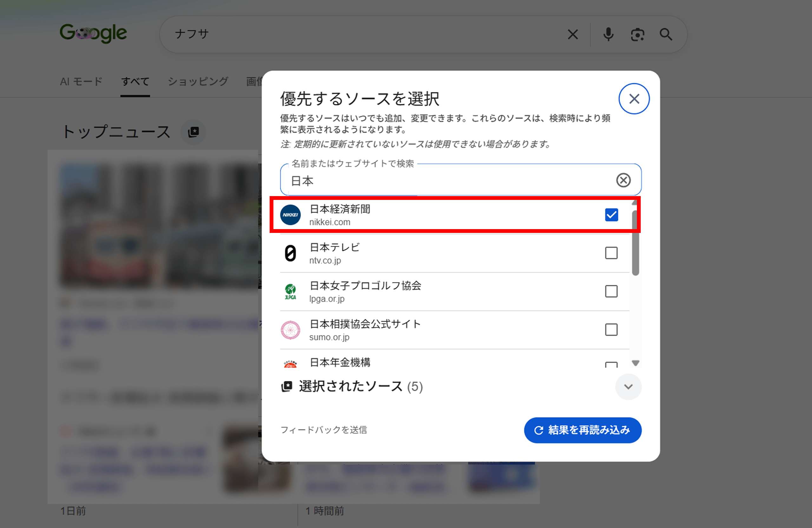Image resolution: width=812 pixels, height=528 pixels.
Task: Check the 日本相撲協会公式サイト checkbox
Action: coord(612,329)
